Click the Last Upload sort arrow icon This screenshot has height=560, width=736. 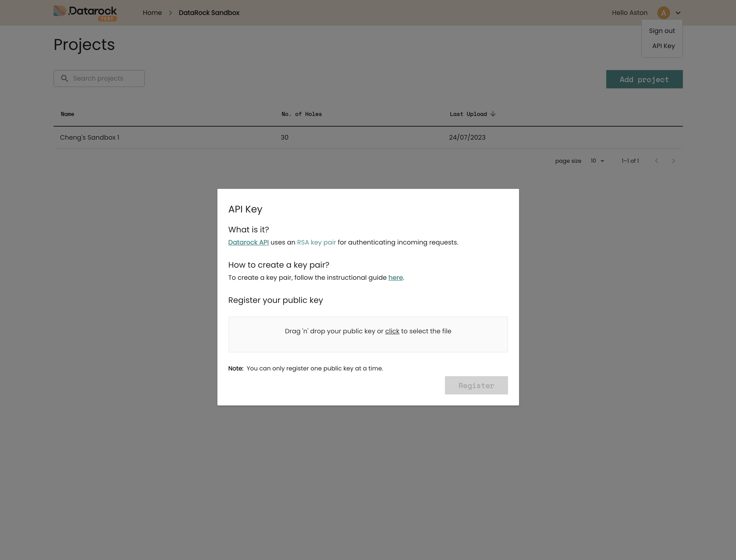493,114
